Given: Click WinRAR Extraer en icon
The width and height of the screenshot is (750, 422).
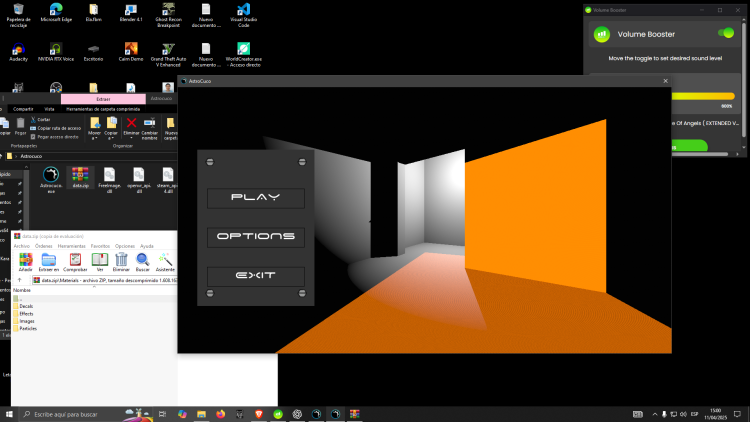Looking at the screenshot, I should pos(49,261).
